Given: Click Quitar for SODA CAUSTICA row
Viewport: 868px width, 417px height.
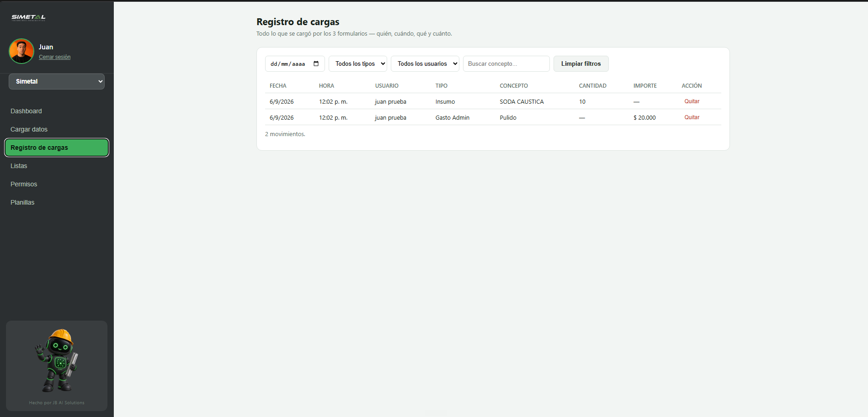Looking at the screenshot, I should pyautogui.click(x=692, y=101).
